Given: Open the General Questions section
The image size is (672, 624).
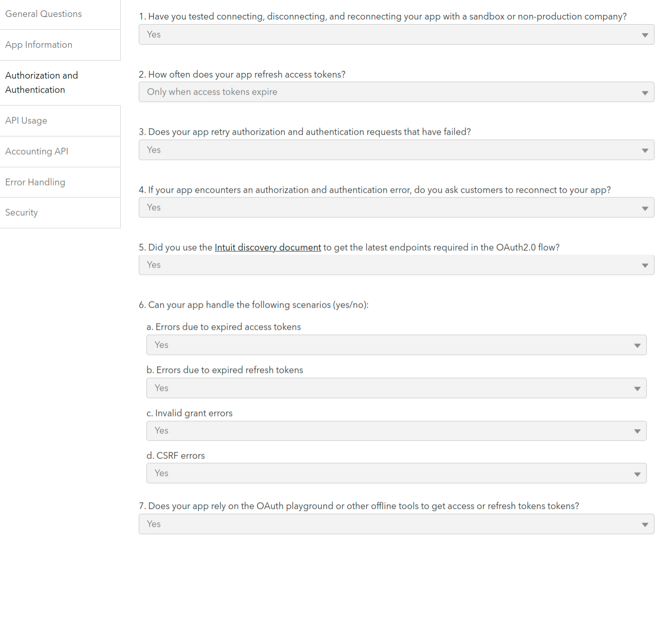Looking at the screenshot, I should (x=44, y=14).
